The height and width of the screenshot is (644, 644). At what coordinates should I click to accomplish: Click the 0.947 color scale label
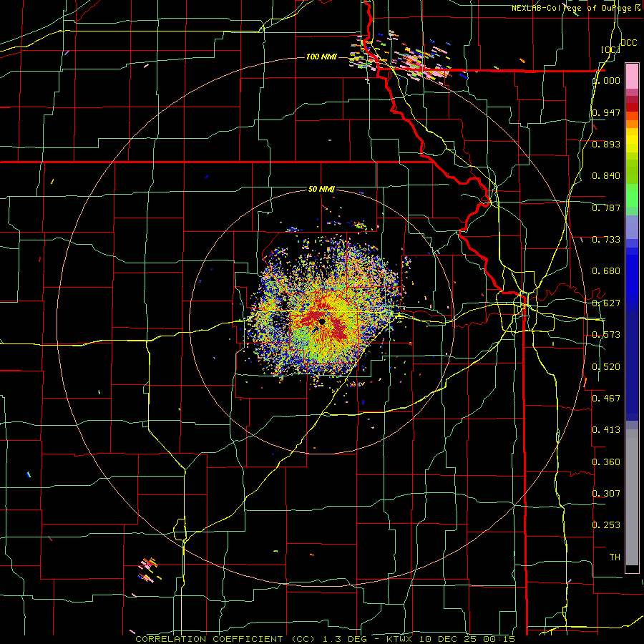click(606, 112)
